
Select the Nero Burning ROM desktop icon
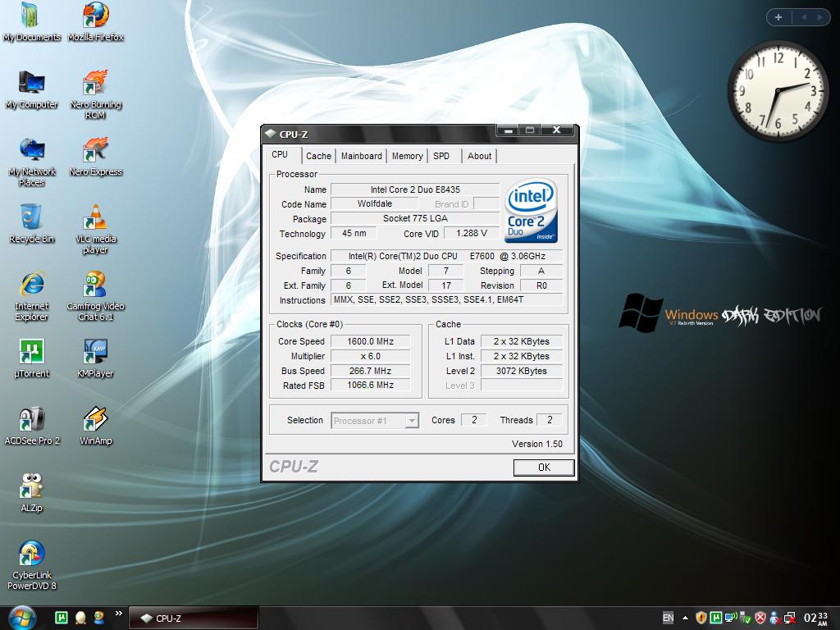95,84
